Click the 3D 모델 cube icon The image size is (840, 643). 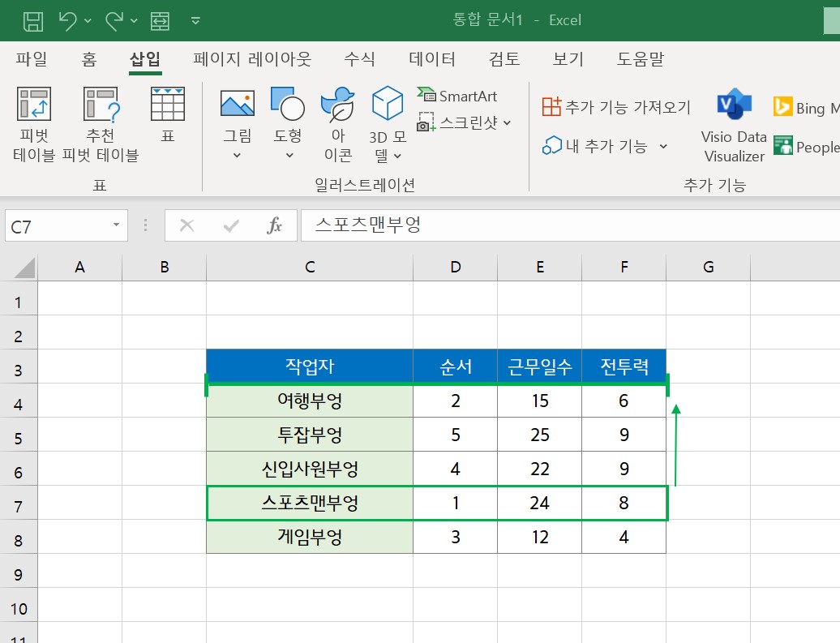pos(388,104)
